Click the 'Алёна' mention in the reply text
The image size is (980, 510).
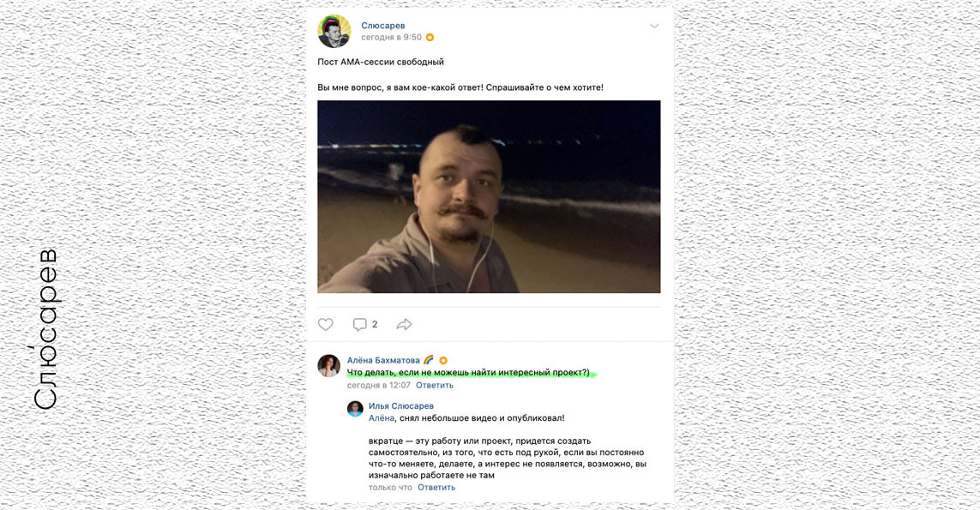click(382, 418)
